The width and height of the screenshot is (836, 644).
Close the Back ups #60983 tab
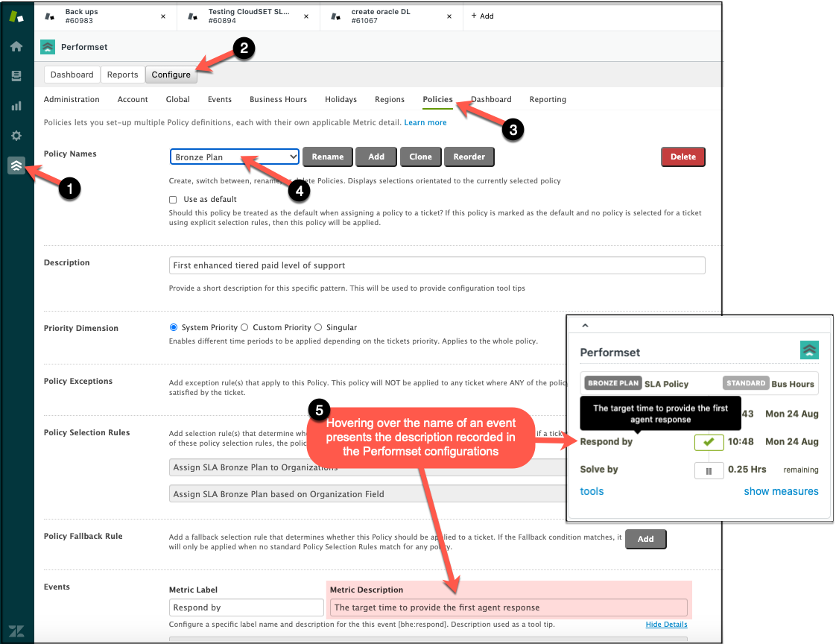163,16
